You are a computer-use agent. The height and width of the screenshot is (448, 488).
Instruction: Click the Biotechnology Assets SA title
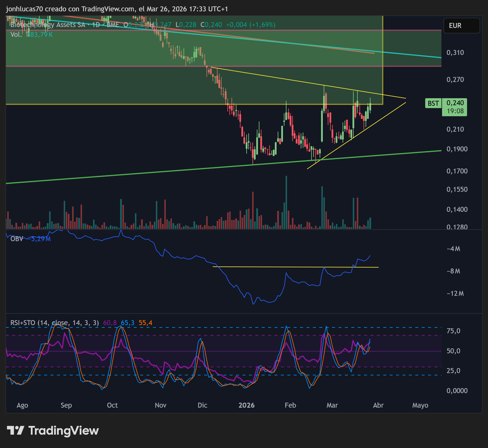click(x=48, y=25)
